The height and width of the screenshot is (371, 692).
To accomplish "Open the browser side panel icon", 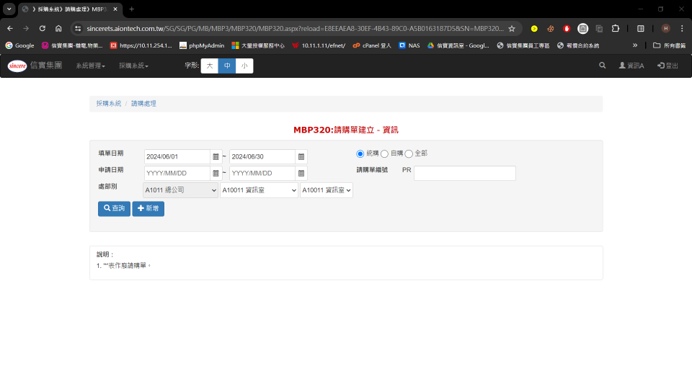I will point(640,29).
